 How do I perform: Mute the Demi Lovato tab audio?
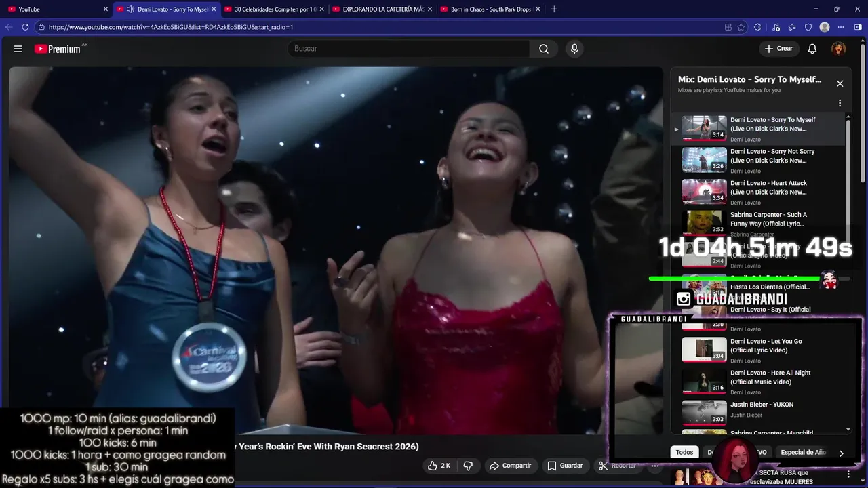(x=130, y=9)
